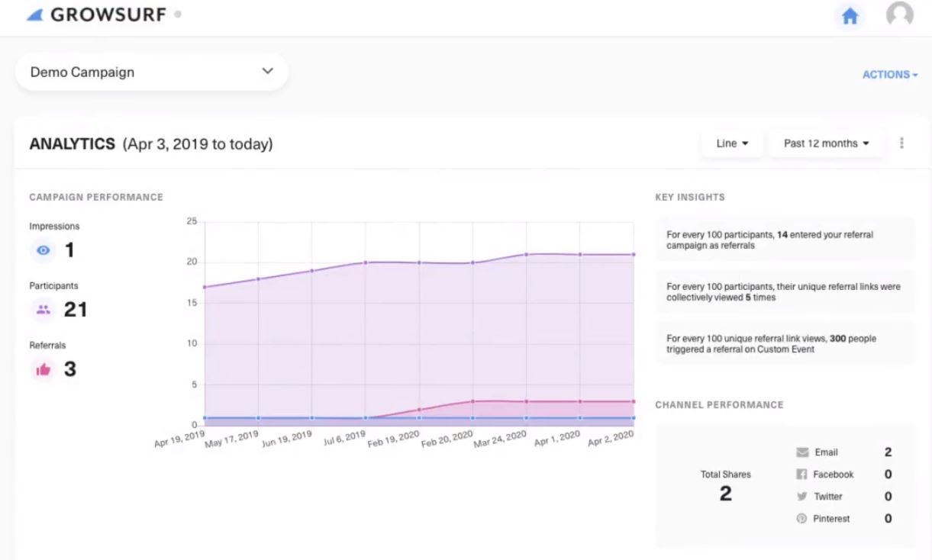The width and height of the screenshot is (932, 560).
Task: Click the Apr 2, 2020 data point on the chart
Action: [632, 255]
